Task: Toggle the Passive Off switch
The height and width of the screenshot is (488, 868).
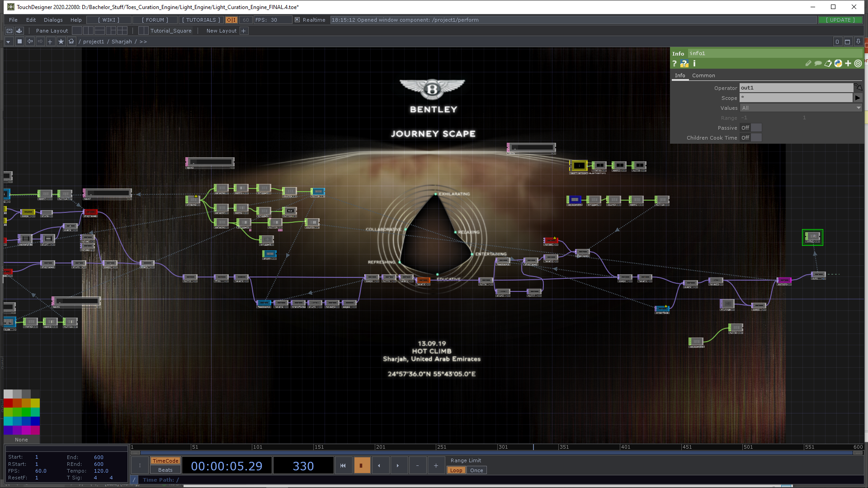Action: click(x=751, y=128)
